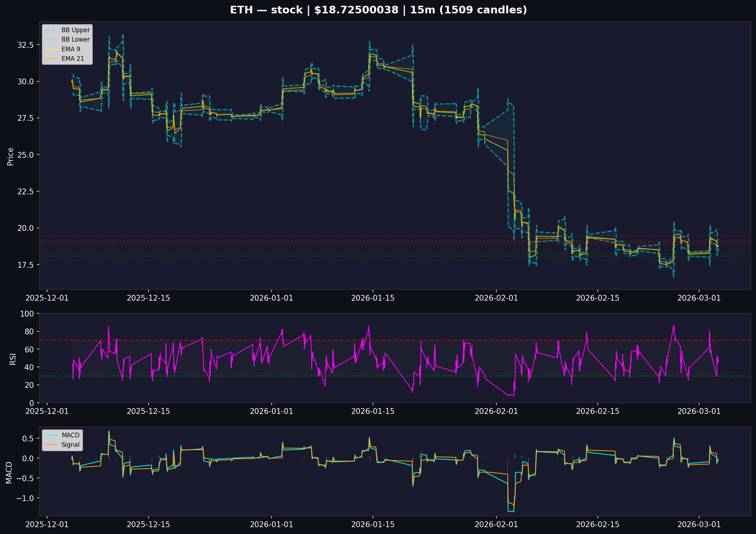The width and height of the screenshot is (756, 534).
Task: Click the 17.5 price tick label
Action: point(25,265)
